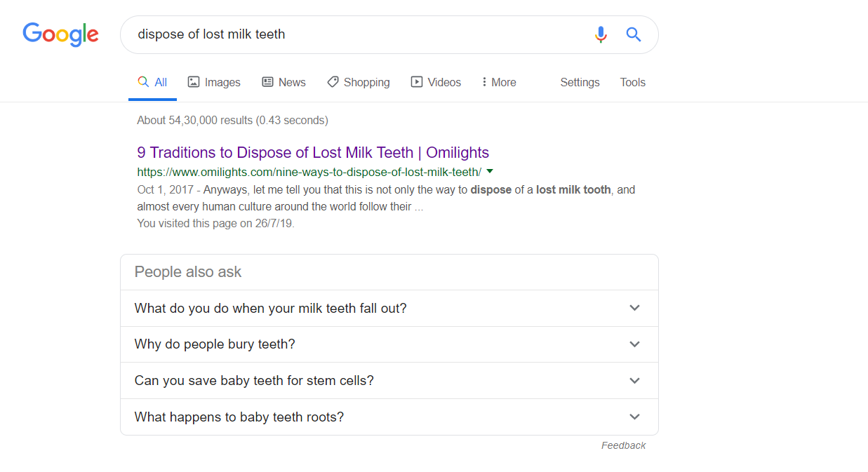Expand "Why do people bury teeth?" question
The image size is (868, 472).
pos(634,344)
